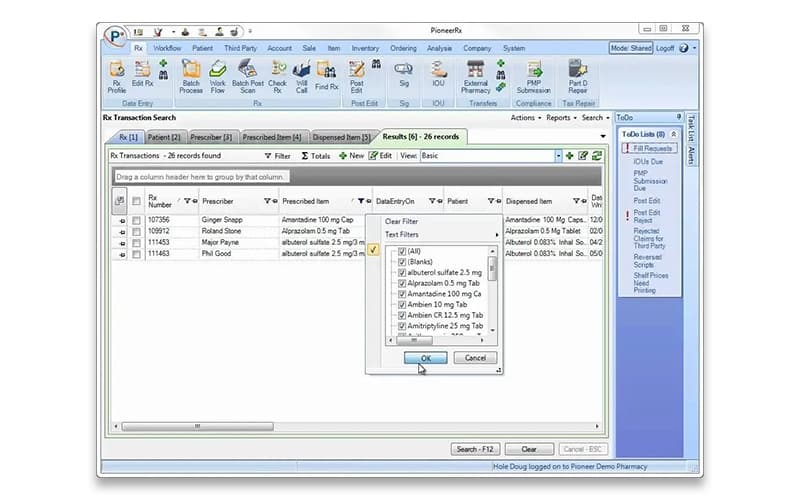The width and height of the screenshot is (800, 500).
Task: Open the tab list dropdown arrow
Action: [603, 136]
